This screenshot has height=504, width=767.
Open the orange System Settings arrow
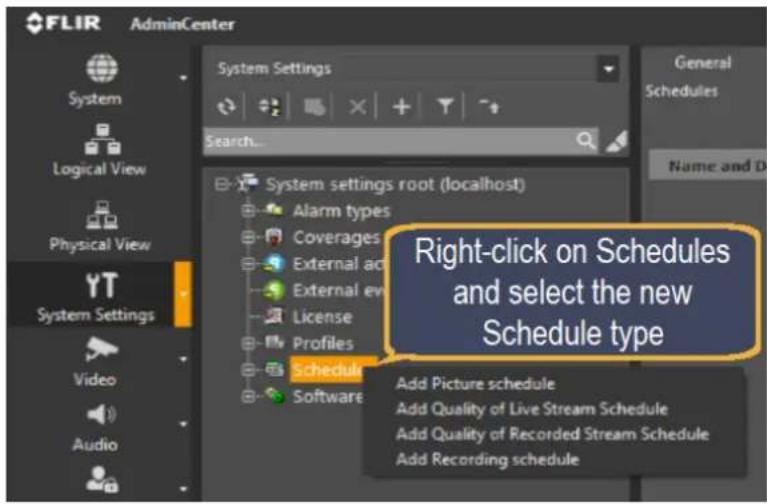(183, 295)
